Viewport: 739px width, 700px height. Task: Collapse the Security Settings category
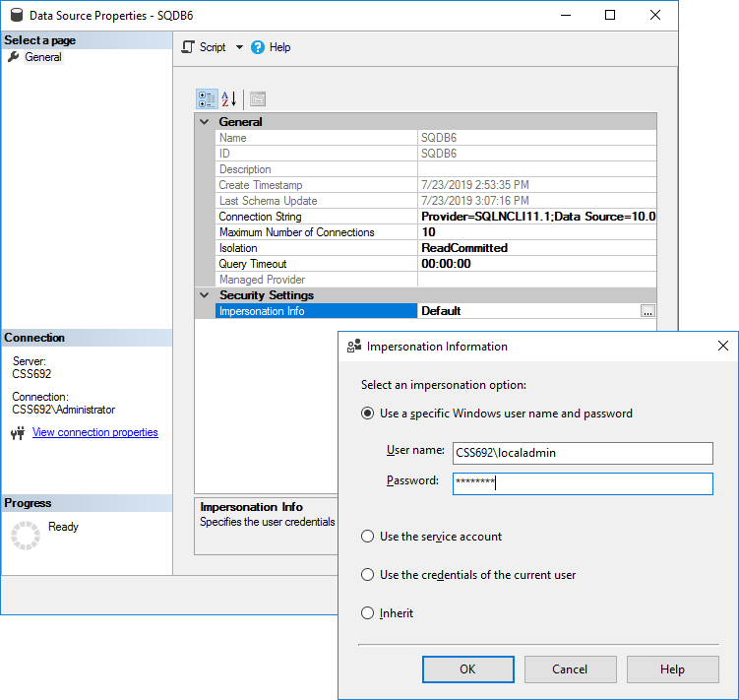(205, 295)
